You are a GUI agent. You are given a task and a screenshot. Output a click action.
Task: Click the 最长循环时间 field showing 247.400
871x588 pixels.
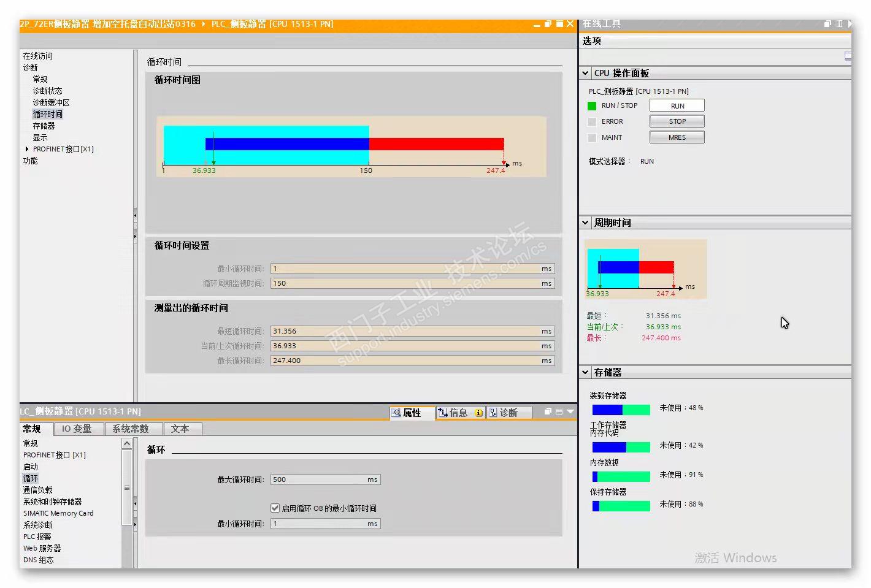click(x=413, y=361)
